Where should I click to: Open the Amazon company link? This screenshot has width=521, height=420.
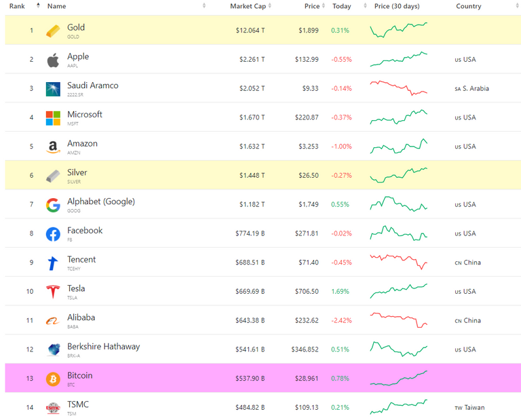(x=82, y=144)
